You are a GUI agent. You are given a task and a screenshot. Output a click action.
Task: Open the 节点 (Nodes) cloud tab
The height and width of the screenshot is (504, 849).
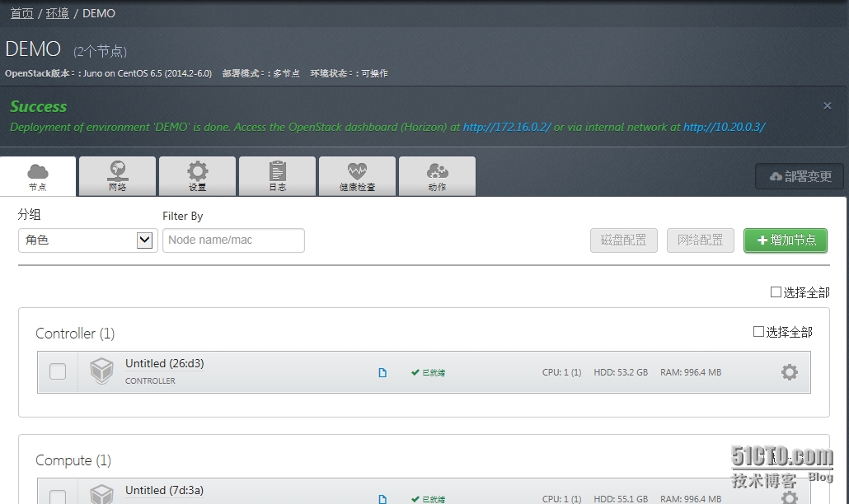tap(38, 177)
